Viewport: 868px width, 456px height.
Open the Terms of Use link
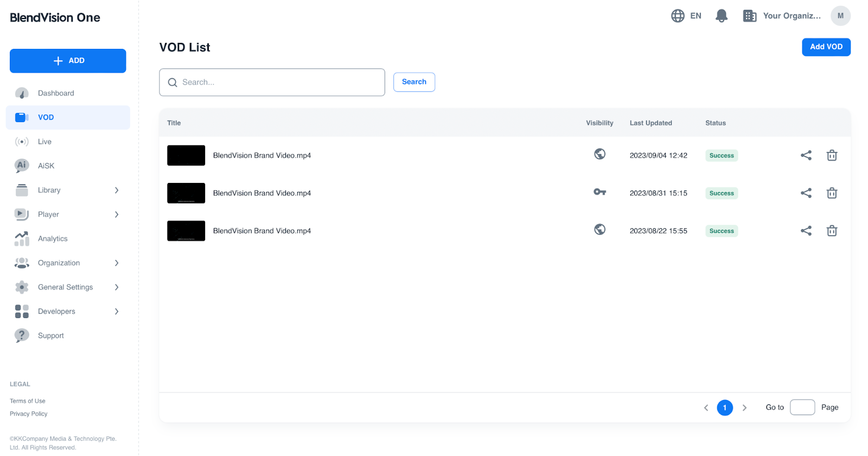click(28, 401)
